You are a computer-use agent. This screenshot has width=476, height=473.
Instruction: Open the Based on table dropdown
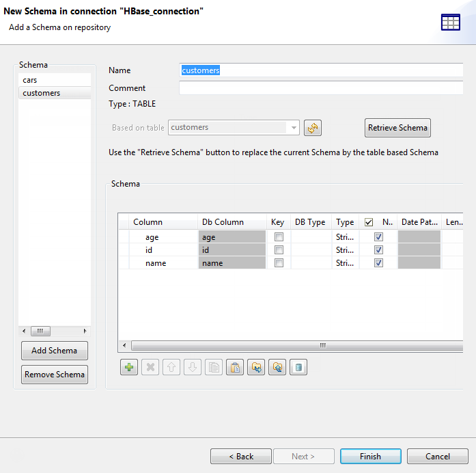click(x=294, y=128)
